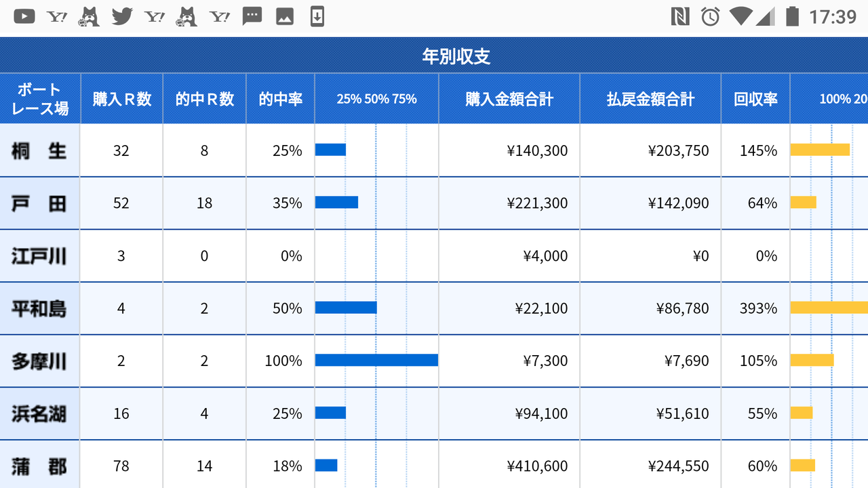Tap the battery status icon
868x488 pixels.
pyautogui.click(x=793, y=16)
